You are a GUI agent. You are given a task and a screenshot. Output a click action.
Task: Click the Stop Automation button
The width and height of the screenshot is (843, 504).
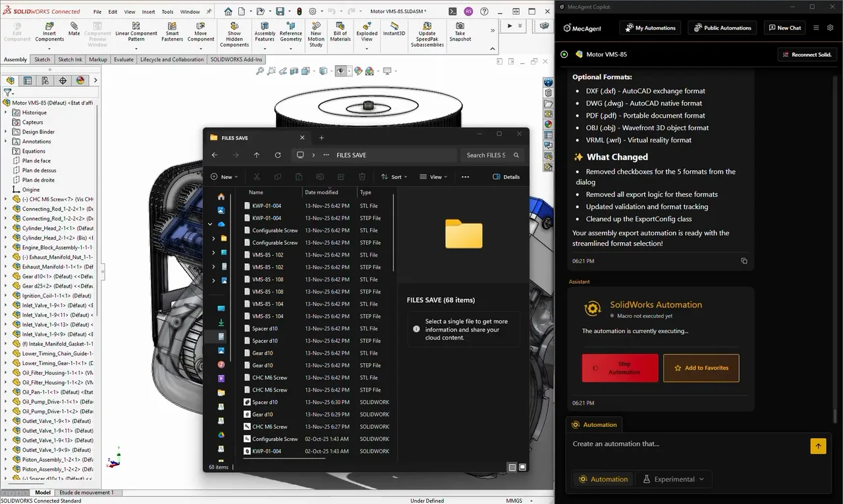[620, 368]
